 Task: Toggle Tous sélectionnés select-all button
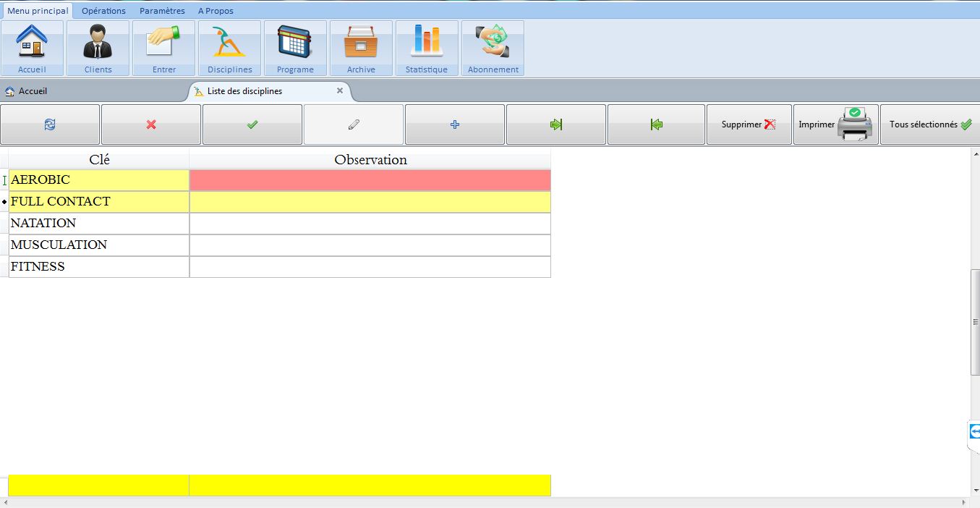(x=929, y=124)
